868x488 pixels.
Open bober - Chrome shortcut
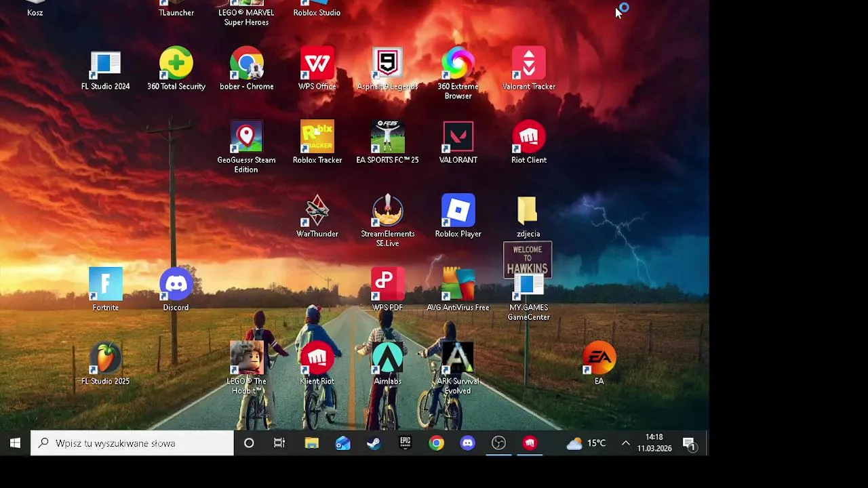tap(246, 70)
